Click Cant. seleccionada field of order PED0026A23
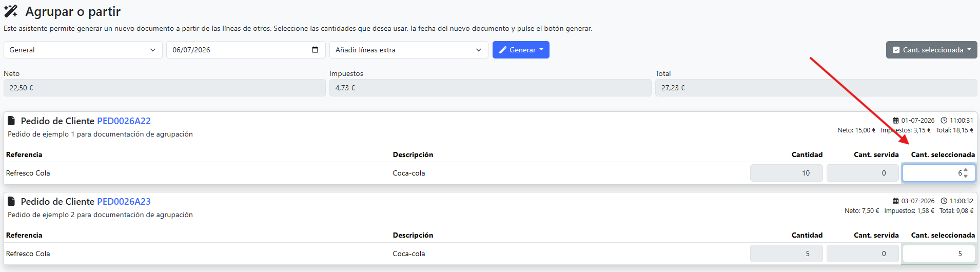Image resolution: width=980 pixels, height=272 pixels. pos(938,254)
